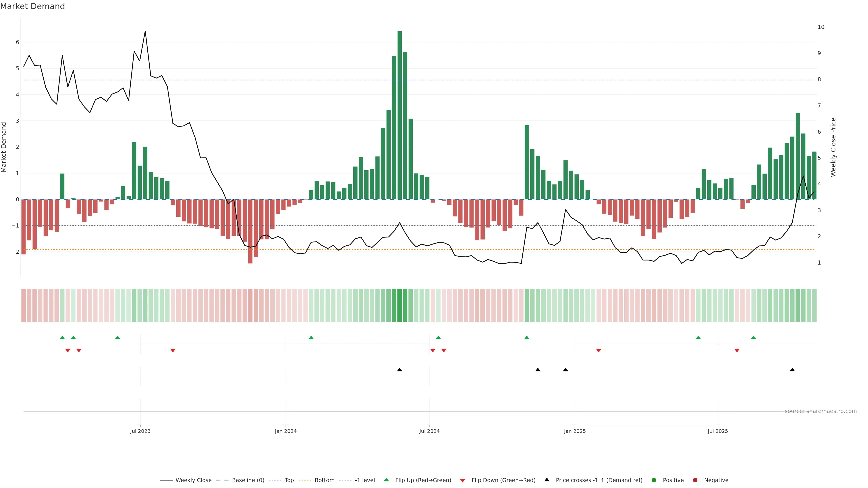Image resolution: width=868 pixels, height=488 pixels.
Task: Click the first green flip-up triangle marker
Action: pyautogui.click(x=62, y=338)
